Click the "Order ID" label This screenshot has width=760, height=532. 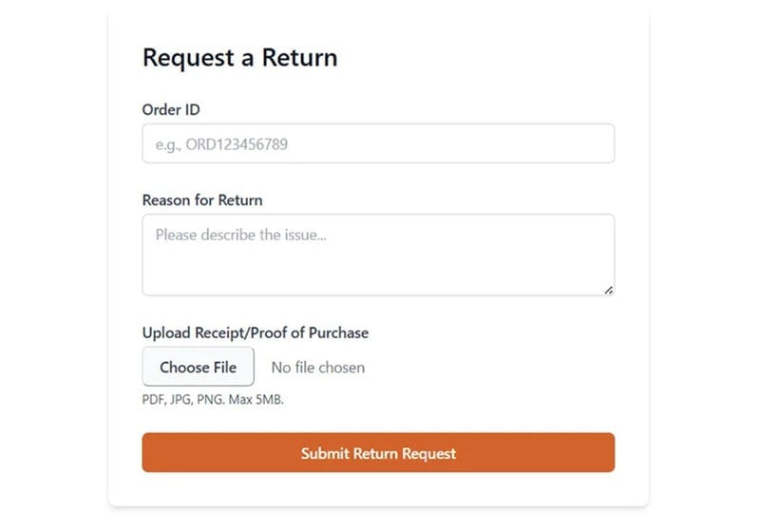pos(171,109)
